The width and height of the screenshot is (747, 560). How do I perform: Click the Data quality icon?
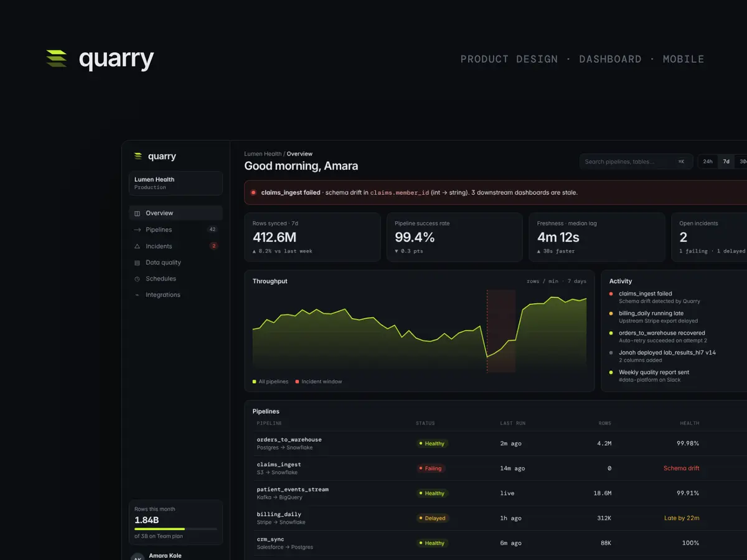click(x=137, y=263)
